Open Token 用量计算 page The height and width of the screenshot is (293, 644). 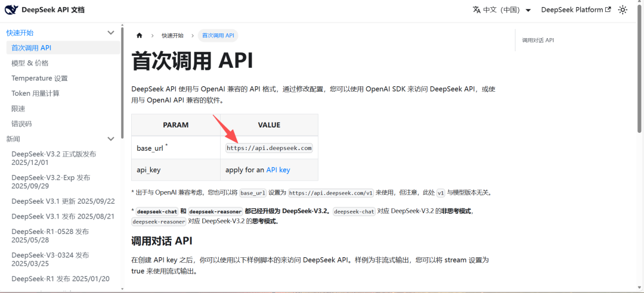point(35,93)
